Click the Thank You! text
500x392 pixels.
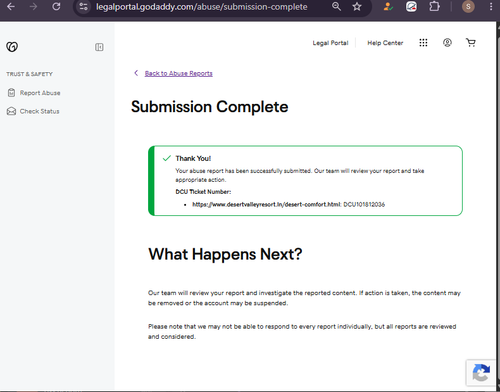pos(193,159)
